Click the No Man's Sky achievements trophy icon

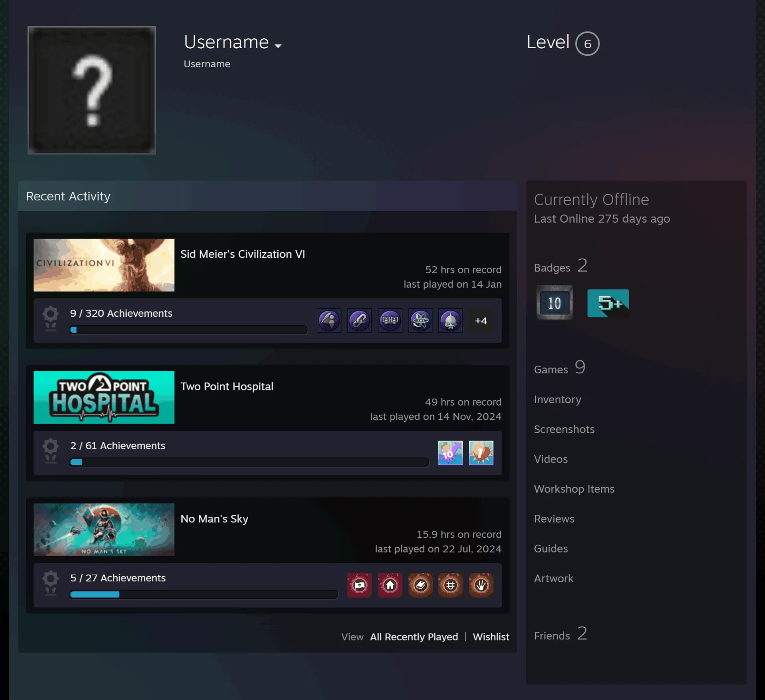(51, 584)
